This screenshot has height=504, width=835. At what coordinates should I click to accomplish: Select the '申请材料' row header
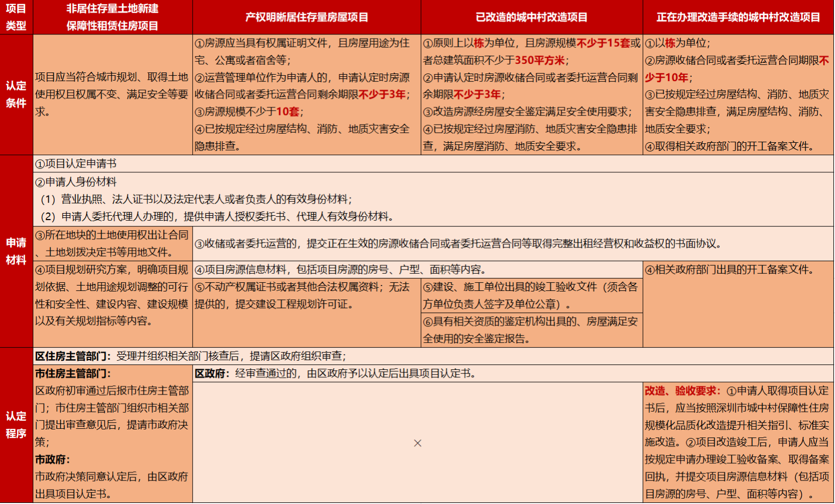coord(16,251)
